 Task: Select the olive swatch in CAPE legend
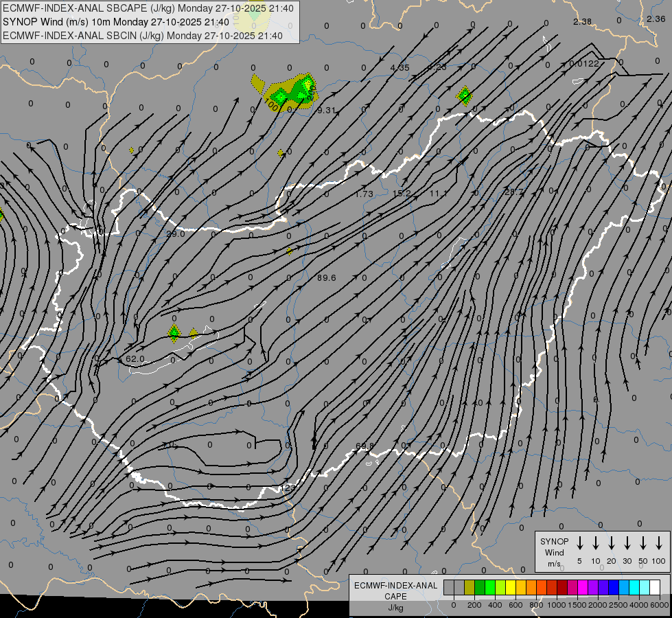[x=470, y=588]
